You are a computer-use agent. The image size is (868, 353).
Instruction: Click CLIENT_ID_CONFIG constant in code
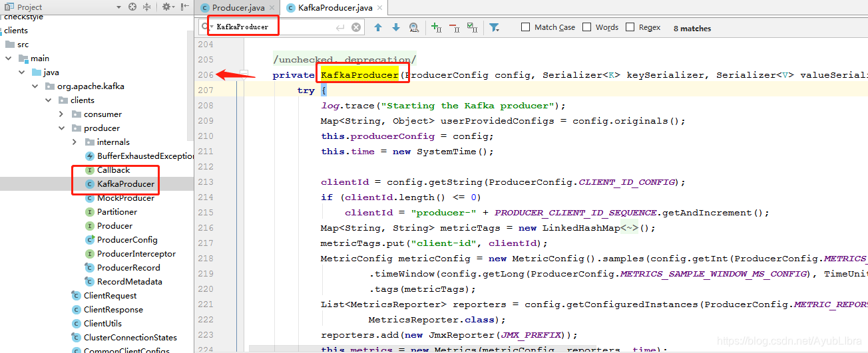626,182
